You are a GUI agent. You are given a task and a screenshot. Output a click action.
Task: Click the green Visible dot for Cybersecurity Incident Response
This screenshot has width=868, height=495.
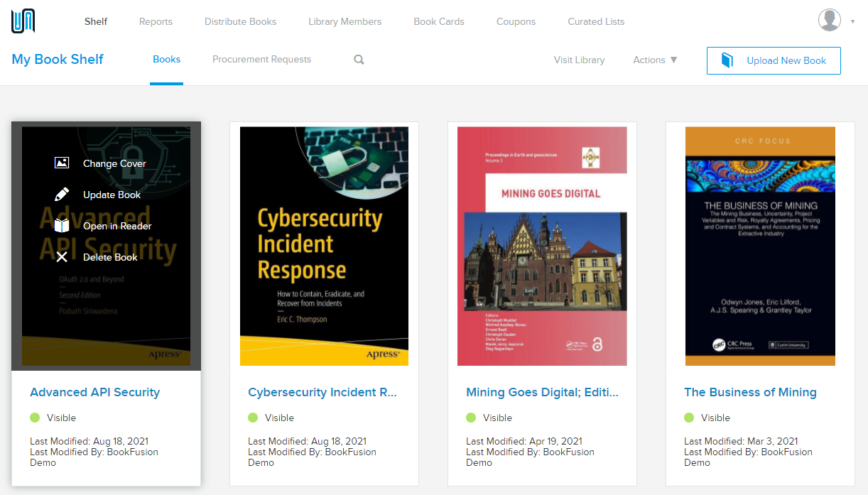pos(253,418)
